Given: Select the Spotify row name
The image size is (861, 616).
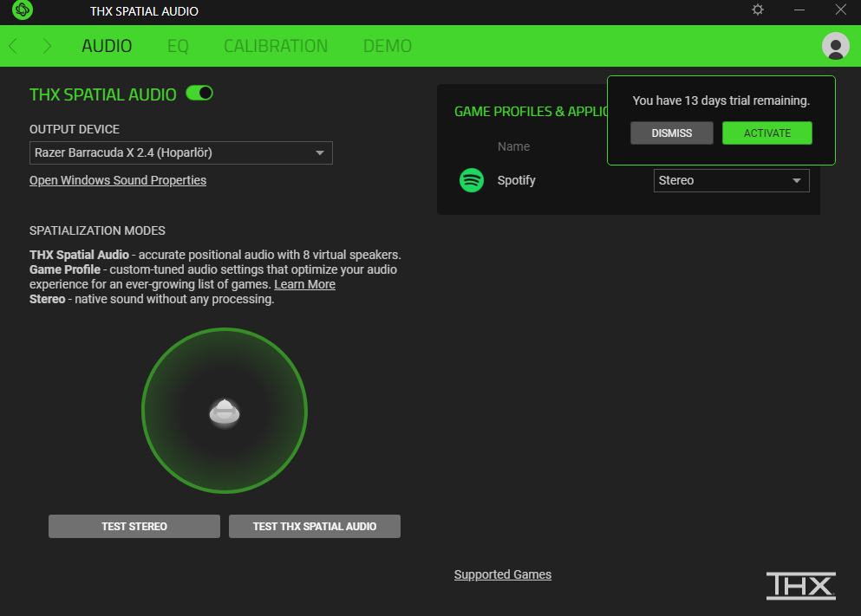Looking at the screenshot, I should pyautogui.click(x=516, y=180).
